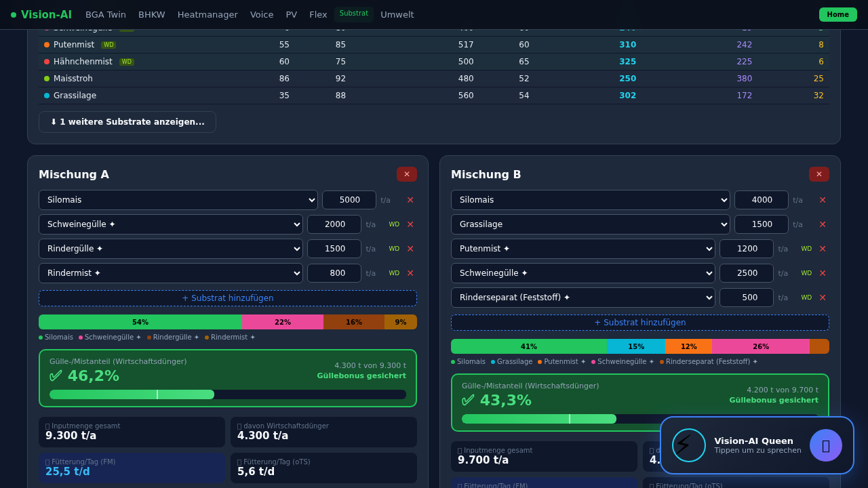
Task: Open the Grassilage substrate dropdown
Action: pos(590,224)
